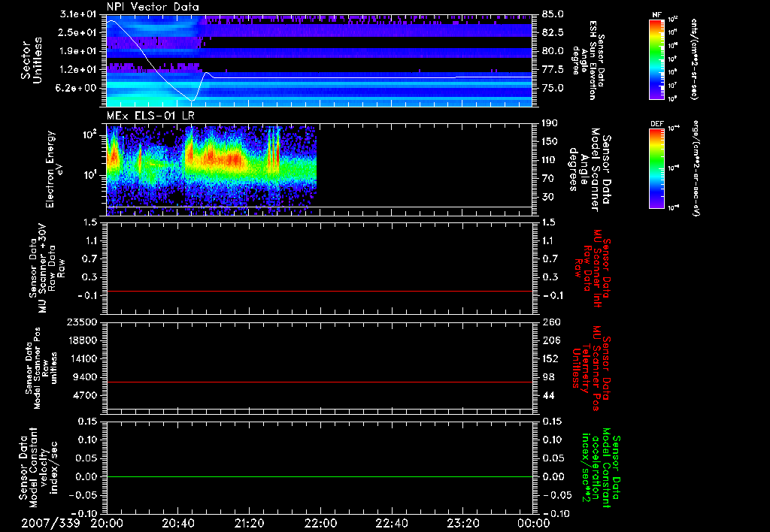Select the NPI Vector Data spectrogram panel
Screen dimensions: 770x532
click(319, 61)
